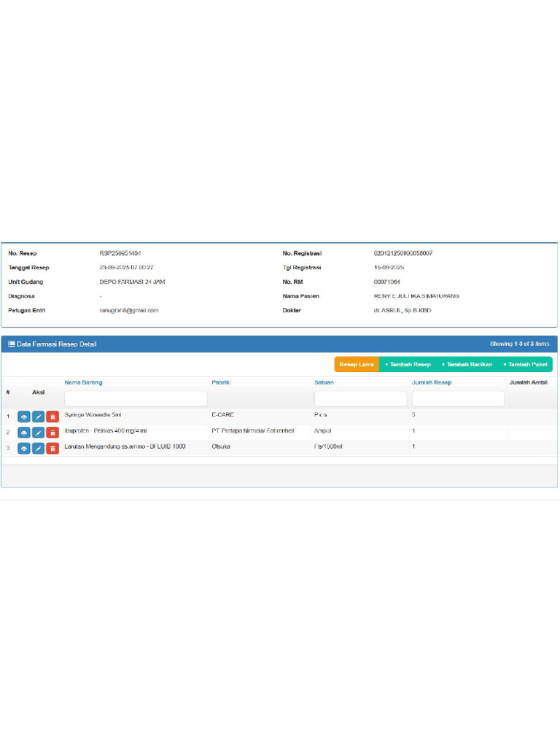
Task: Click DEPO FARMASI 24 JAM value
Action: tap(133, 282)
